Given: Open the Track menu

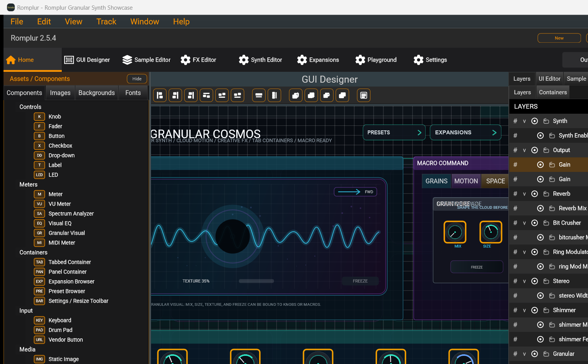Looking at the screenshot, I should (x=106, y=22).
